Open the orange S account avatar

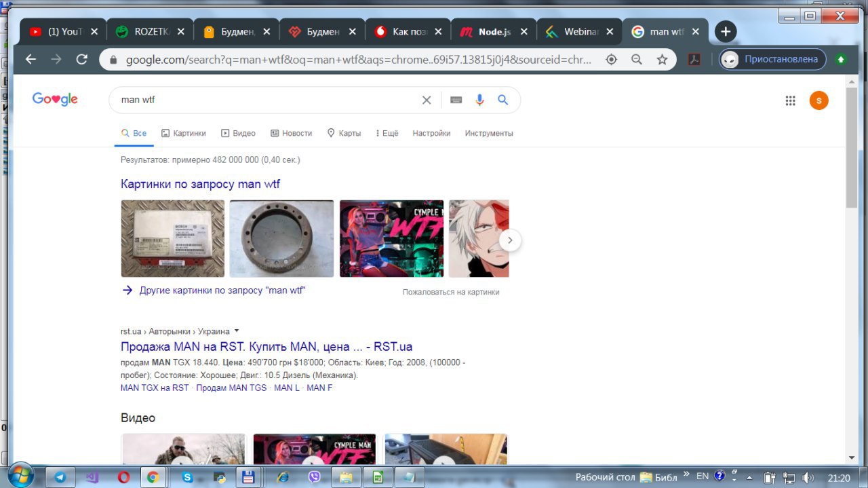click(x=819, y=100)
